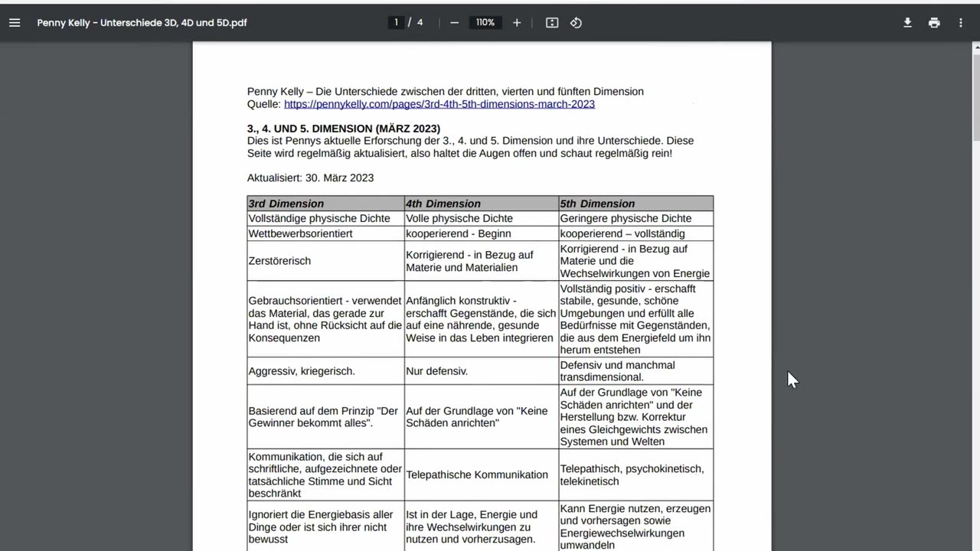Click the current page number field

[x=396, y=22]
